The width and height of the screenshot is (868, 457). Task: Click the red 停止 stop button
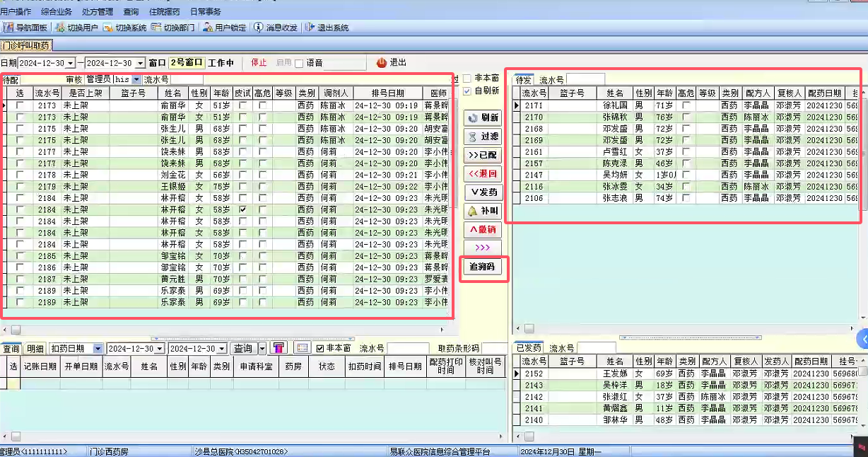pos(259,63)
